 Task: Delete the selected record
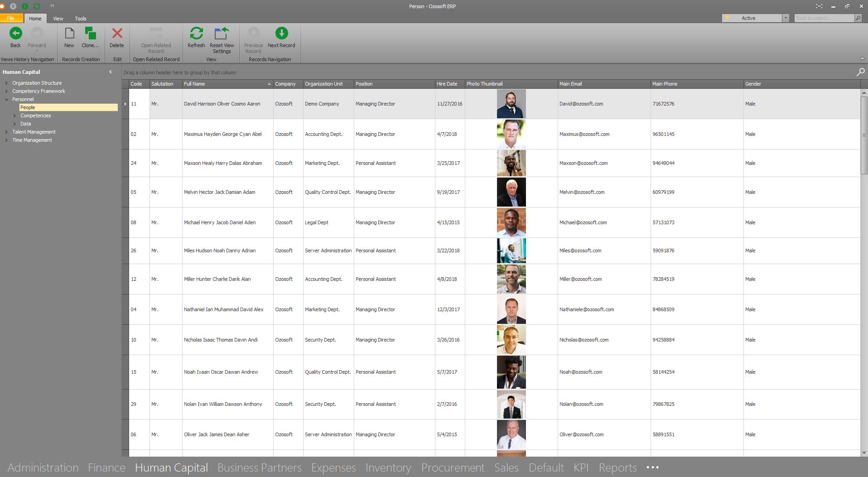117,37
